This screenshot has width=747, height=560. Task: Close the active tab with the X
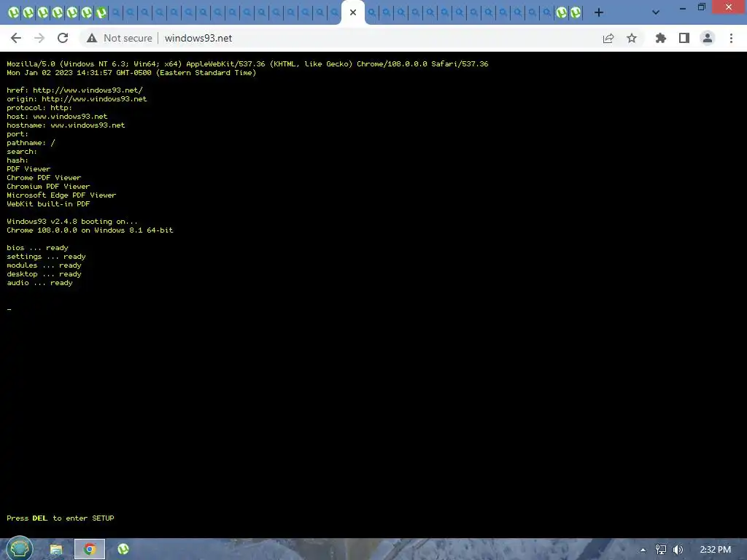[x=353, y=12]
